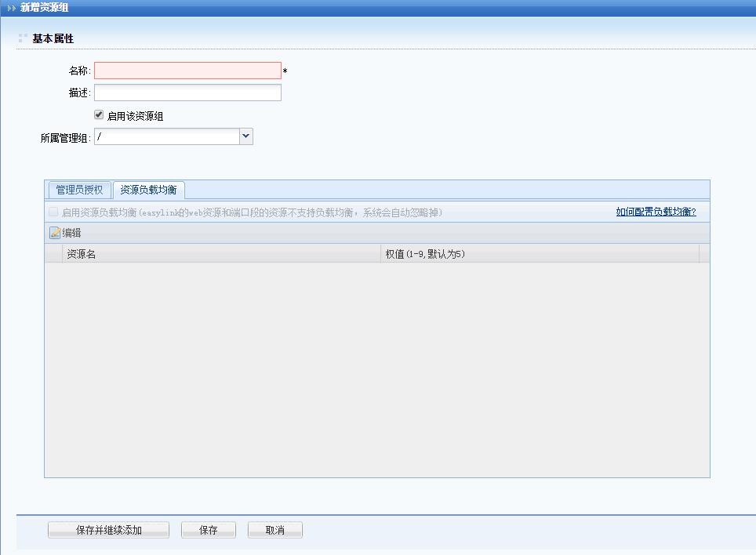The width and height of the screenshot is (756, 555).
Task: Select the 所属管理组 combo box
Action: tap(165, 136)
